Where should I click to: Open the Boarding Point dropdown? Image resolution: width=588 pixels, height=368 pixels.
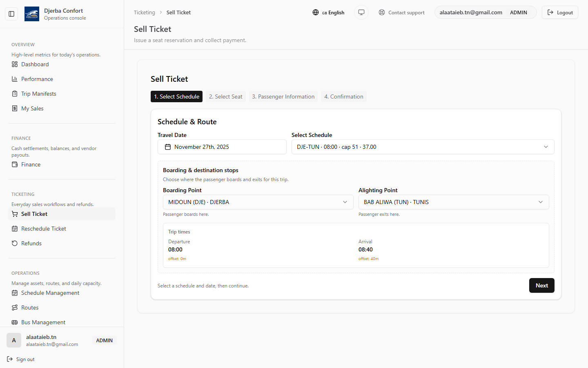coord(258,202)
